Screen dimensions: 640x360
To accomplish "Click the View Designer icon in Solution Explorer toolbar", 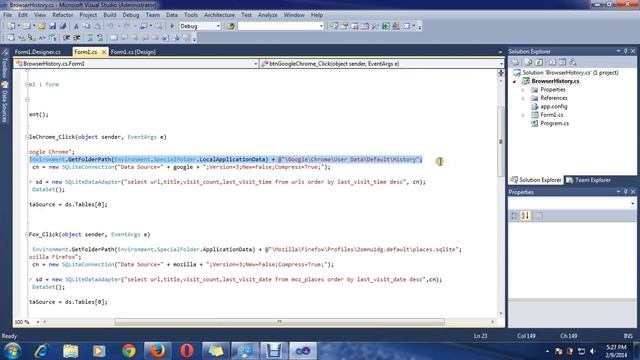I will (x=562, y=62).
